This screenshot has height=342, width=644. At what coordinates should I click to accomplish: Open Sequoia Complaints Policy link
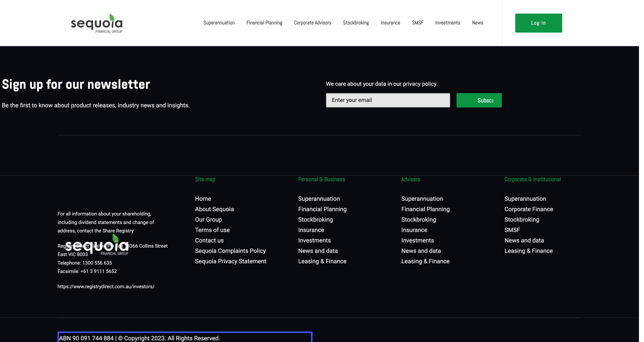230,251
